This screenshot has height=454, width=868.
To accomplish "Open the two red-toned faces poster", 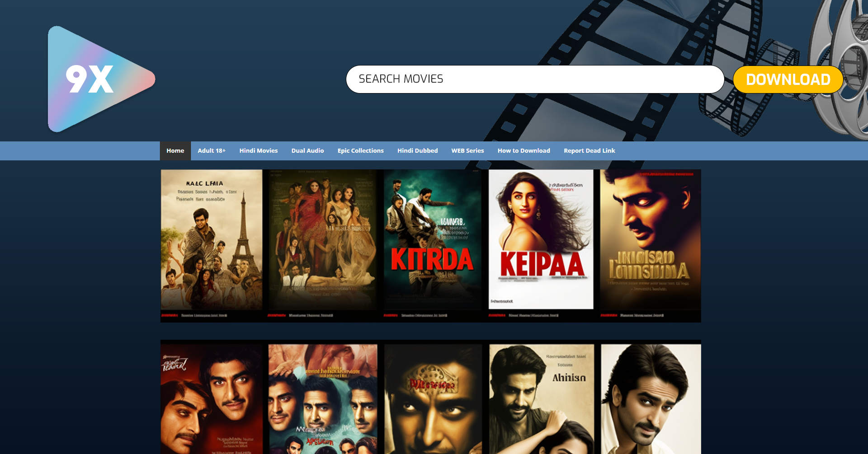I will pyautogui.click(x=212, y=399).
